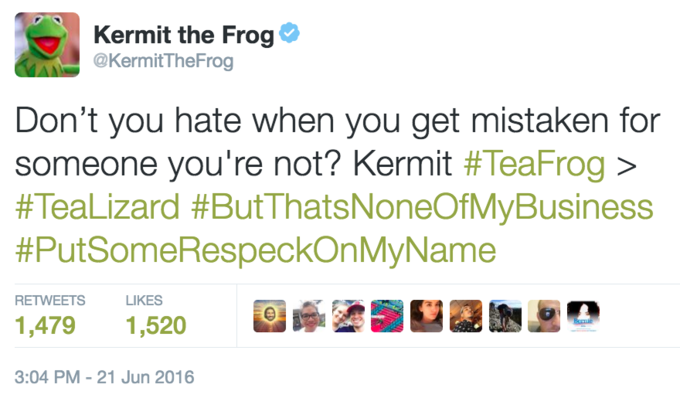The height and width of the screenshot is (398, 680).
Task: Open the sunglasses man liker avatar
Action: pyautogui.click(x=544, y=316)
